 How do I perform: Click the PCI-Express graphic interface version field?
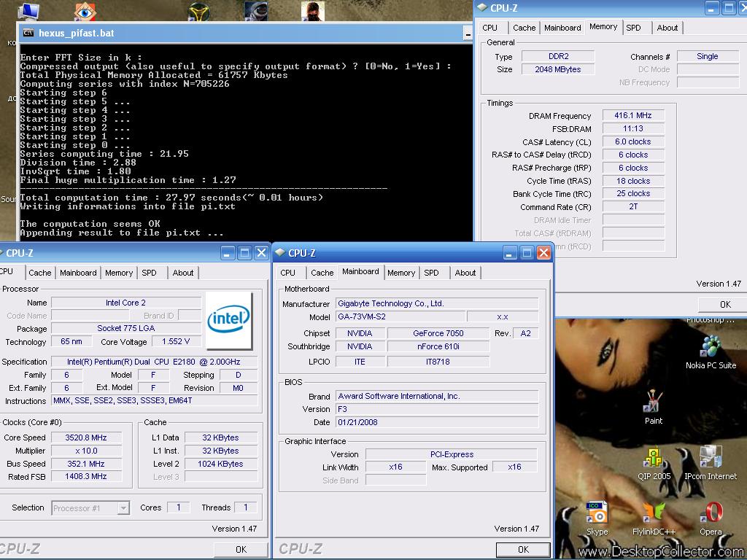click(x=451, y=454)
